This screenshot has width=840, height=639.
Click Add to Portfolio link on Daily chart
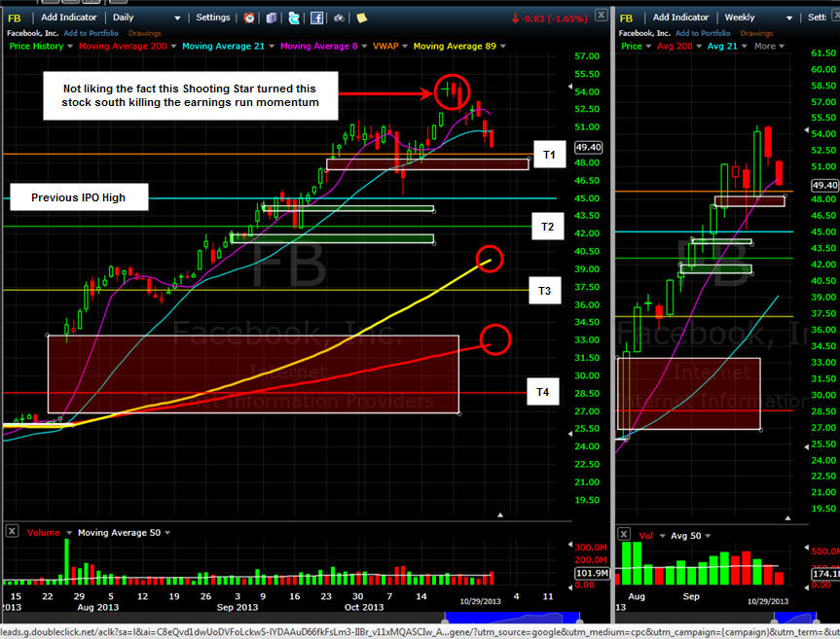tap(91, 33)
